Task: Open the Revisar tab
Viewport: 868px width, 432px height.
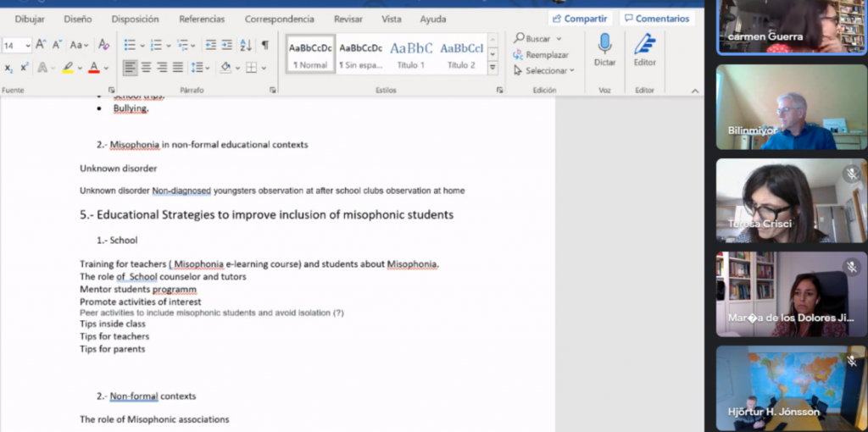Action: (x=348, y=19)
